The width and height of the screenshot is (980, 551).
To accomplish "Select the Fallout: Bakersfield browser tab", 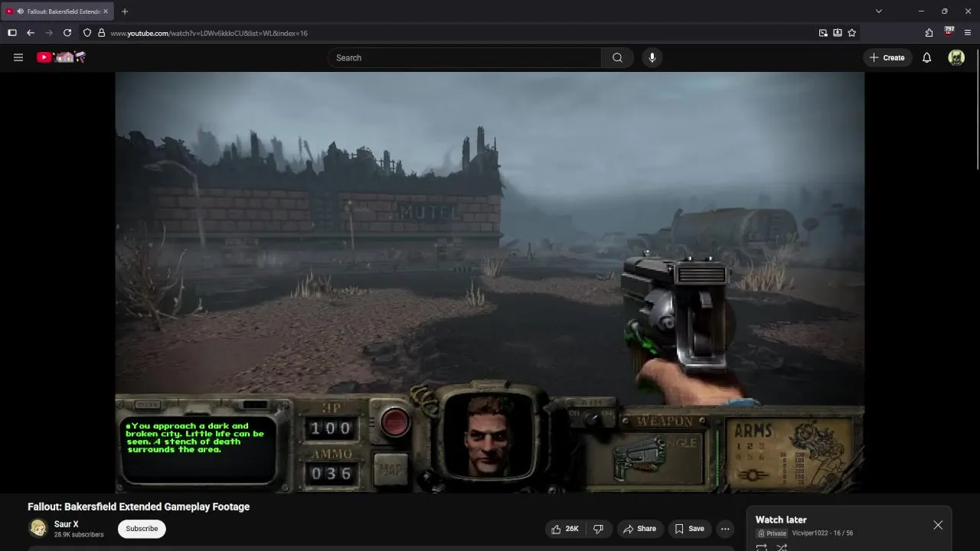I will point(58,11).
